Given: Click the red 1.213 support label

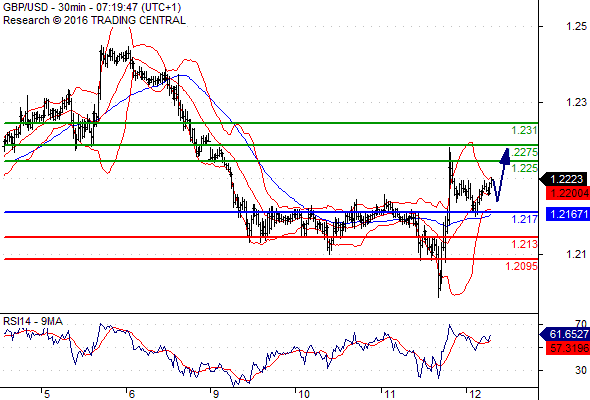Looking at the screenshot, I should click(524, 244).
